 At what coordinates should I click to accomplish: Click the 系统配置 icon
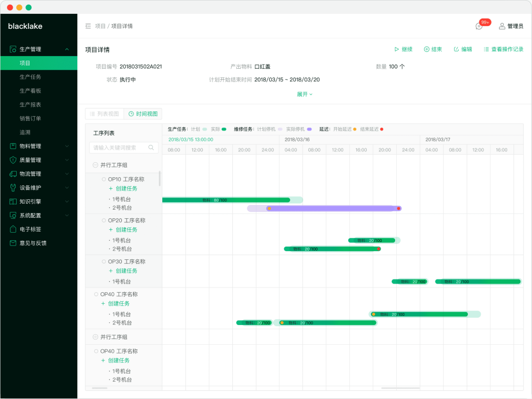click(x=13, y=215)
